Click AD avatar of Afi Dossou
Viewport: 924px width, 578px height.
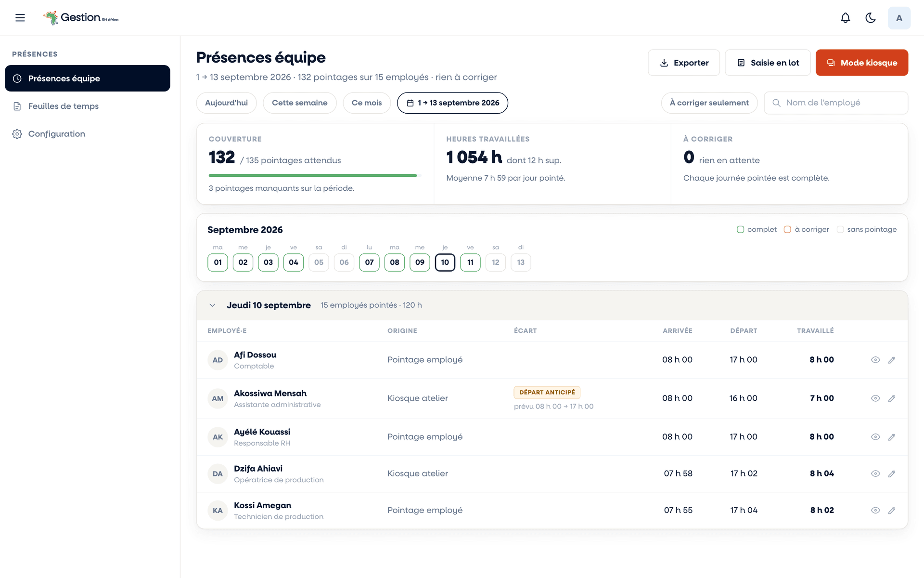pyautogui.click(x=218, y=360)
